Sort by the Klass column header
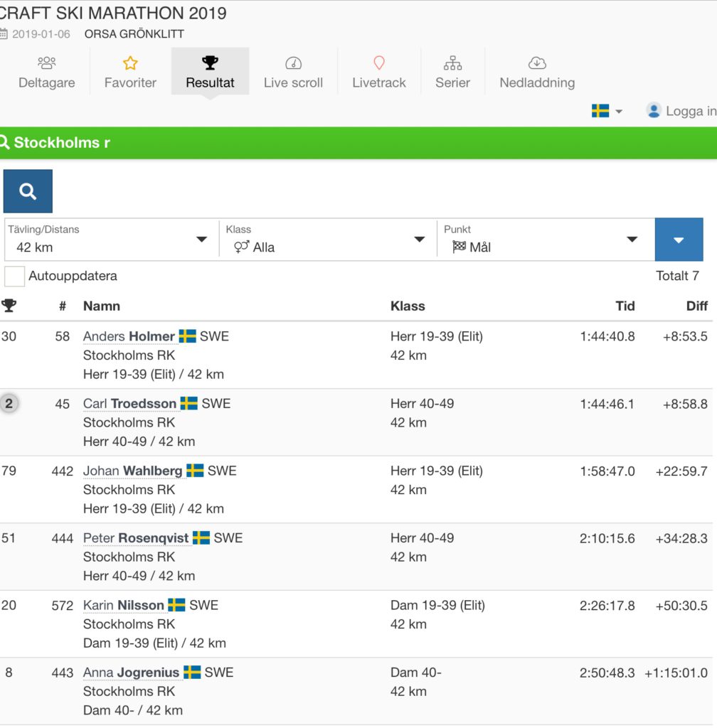Screen dimensions: 717x728 [x=408, y=306]
